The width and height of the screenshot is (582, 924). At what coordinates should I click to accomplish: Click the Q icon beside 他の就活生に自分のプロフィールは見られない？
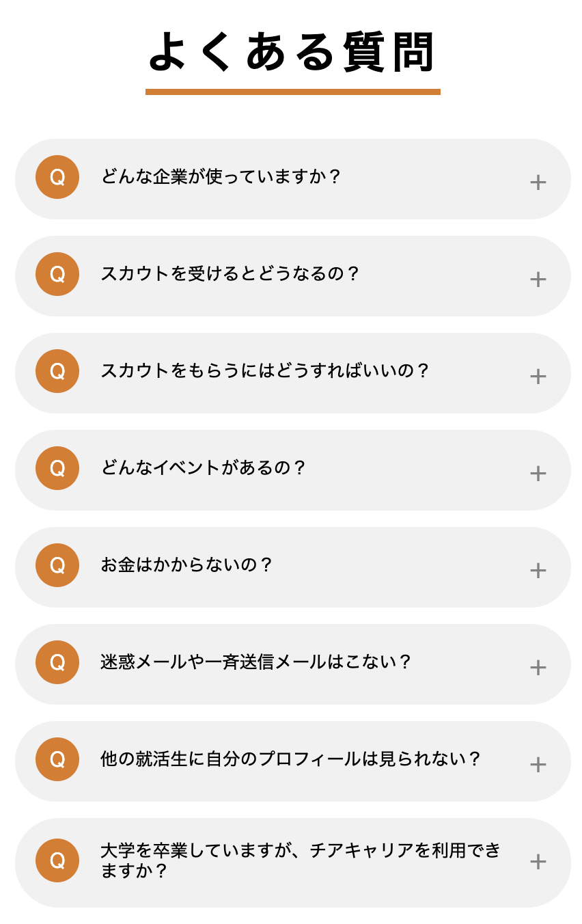[x=57, y=759]
